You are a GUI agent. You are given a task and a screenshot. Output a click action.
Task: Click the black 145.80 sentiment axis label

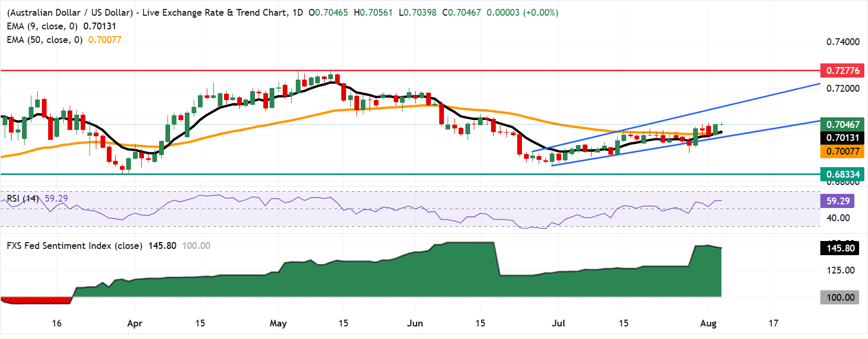pyautogui.click(x=840, y=248)
